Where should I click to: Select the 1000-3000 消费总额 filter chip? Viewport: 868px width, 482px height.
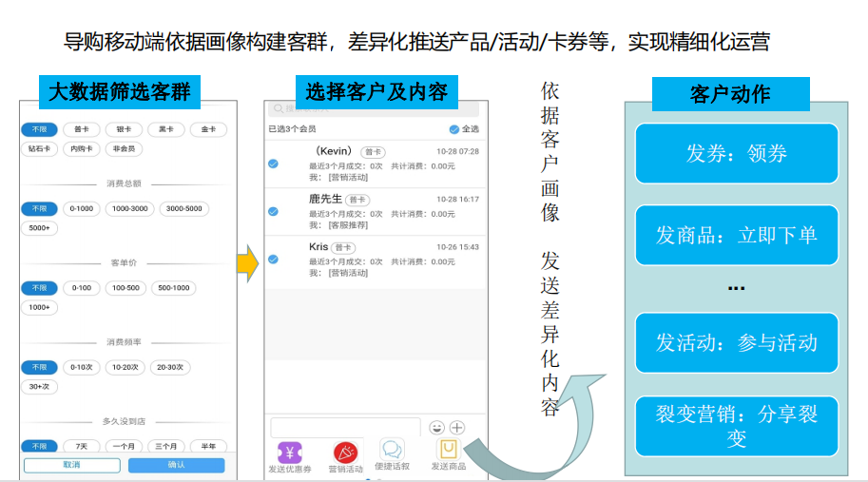[129, 208]
